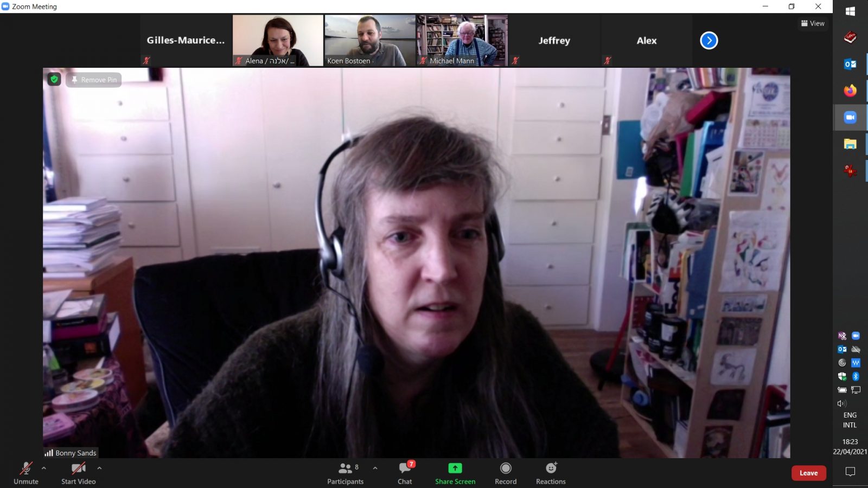The height and width of the screenshot is (488, 868).
Task: Click the green encryption shield icon
Action: click(54, 80)
